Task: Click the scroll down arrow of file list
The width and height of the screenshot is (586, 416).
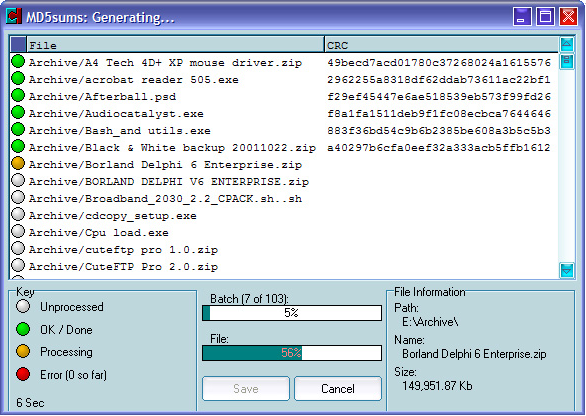Action: click(x=567, y=270)
